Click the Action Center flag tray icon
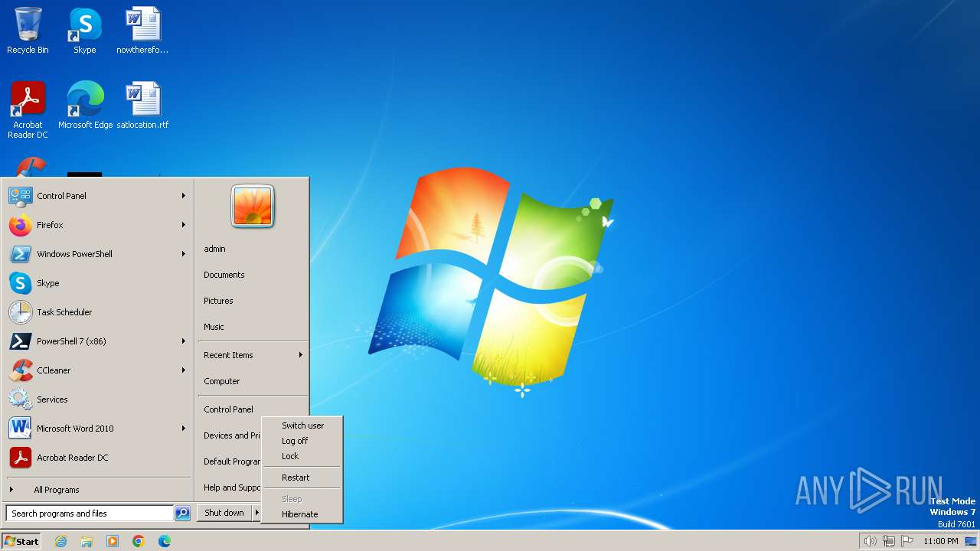This screenshot has width=980, height=551. click(906, 541)
